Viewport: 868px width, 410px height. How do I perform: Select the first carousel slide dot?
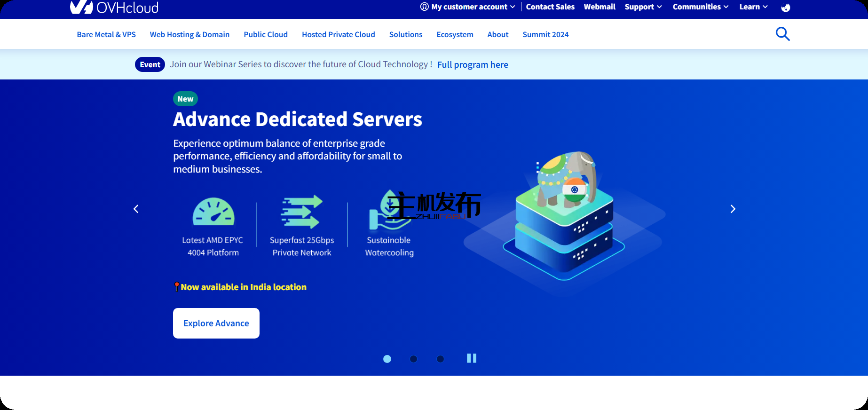(x=387, y=359)
